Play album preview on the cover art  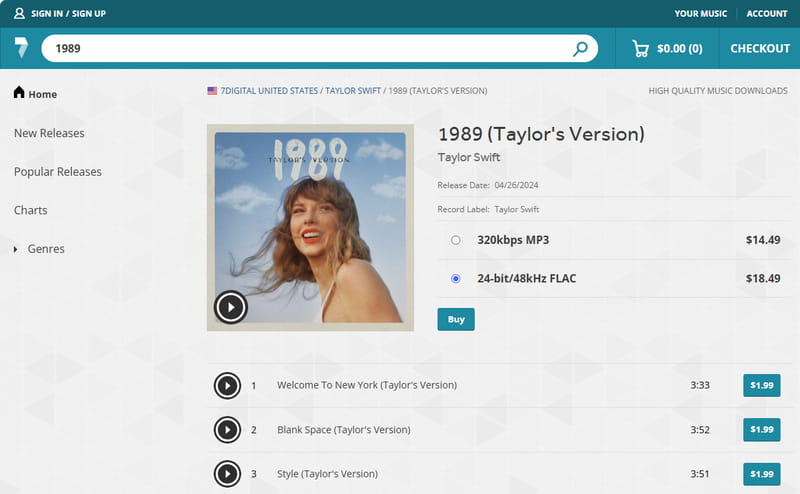(x=231, y=307)
